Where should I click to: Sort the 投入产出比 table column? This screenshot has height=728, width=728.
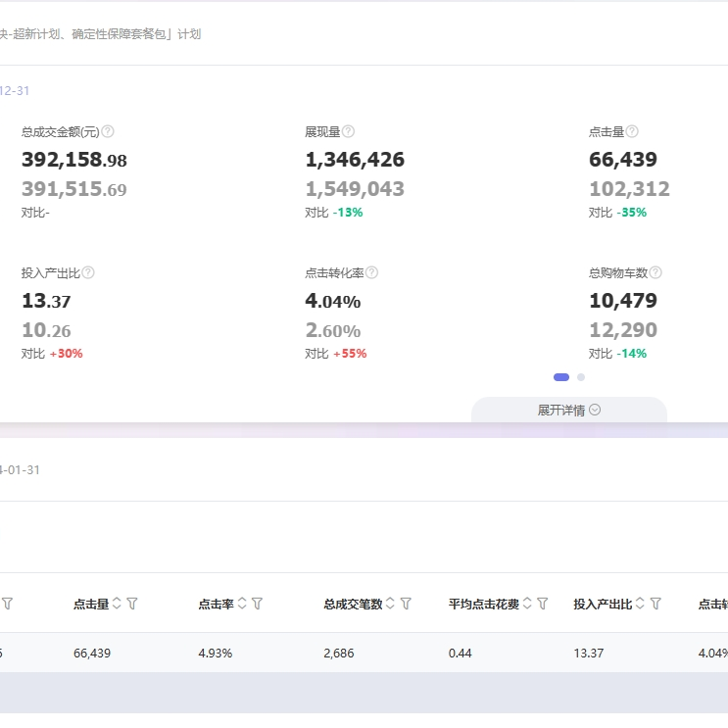pos(641,604)
